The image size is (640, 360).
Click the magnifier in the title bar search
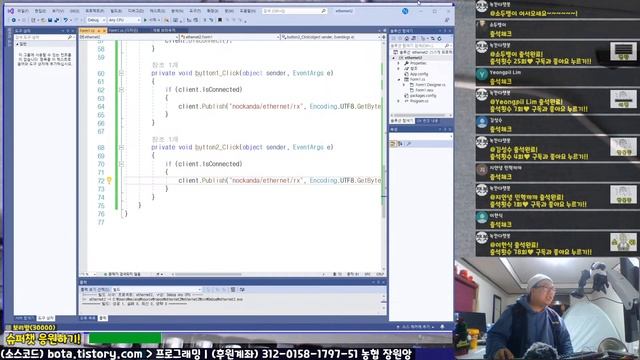point(323,11)
